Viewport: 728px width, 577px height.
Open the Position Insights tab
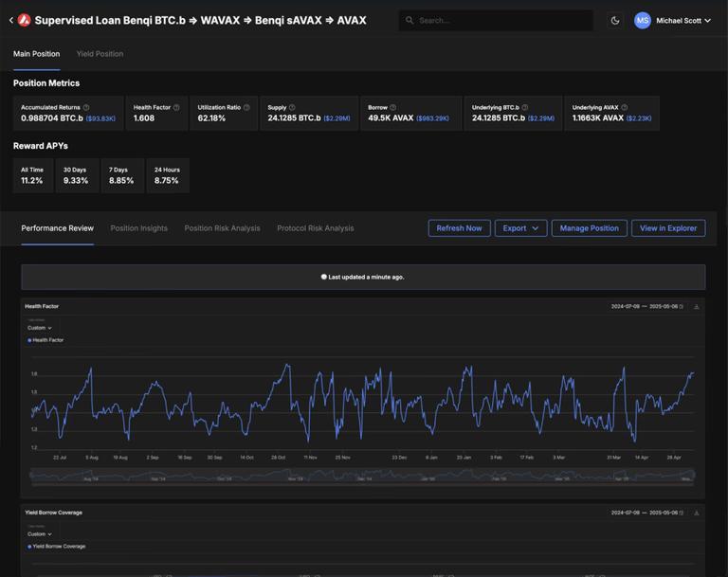pyautogui.click(x=138, y=228)
